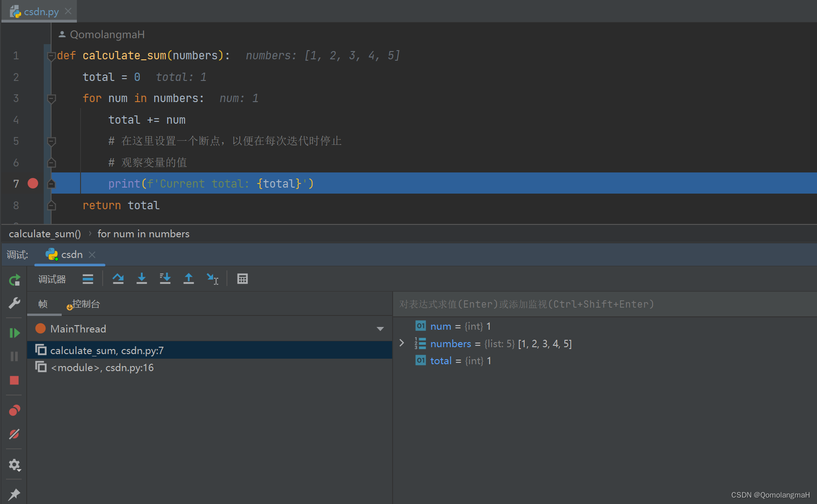Click Run to Cursor icon
The width and height of the screenshot is (817, 504).
pyautogui.click(x=213, y=279)
